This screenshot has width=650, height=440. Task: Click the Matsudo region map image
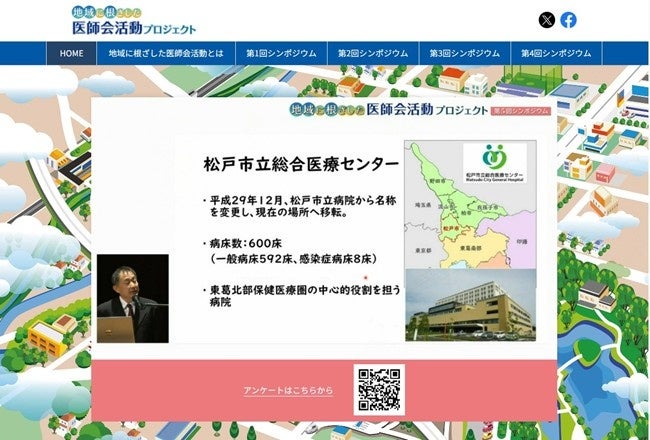[470, 204]
